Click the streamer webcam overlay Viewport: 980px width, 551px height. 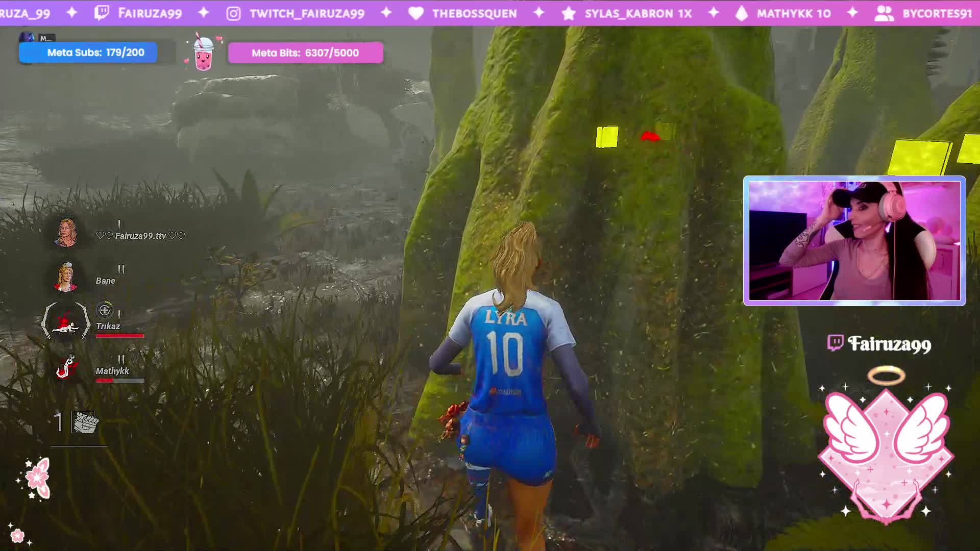pos(854,241)
